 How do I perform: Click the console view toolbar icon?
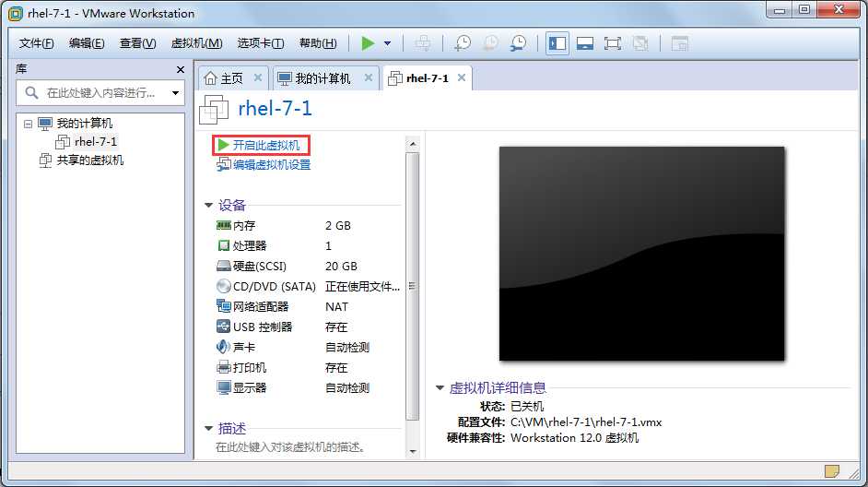click(680, 43)
